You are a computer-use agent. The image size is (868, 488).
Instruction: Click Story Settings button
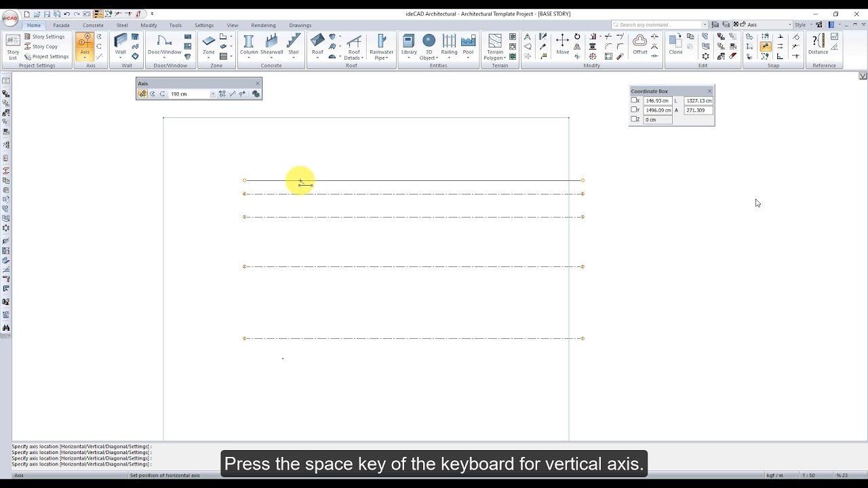pyautogui.click(x=45, y=37)
